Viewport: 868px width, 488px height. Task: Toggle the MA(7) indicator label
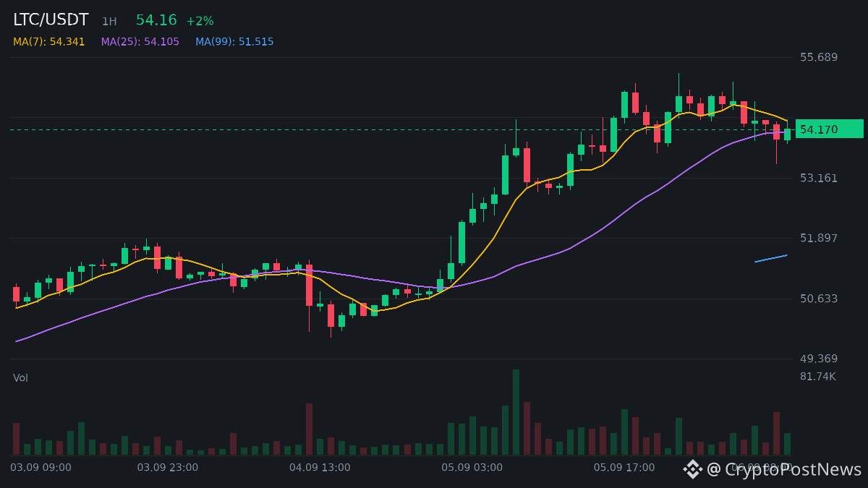click(49, 42)
